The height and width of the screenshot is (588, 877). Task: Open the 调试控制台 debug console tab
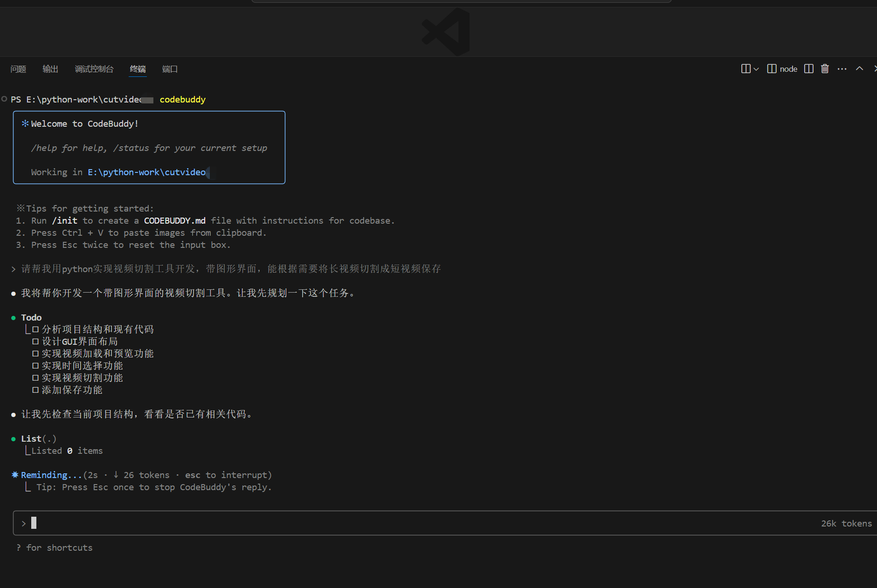94,69
